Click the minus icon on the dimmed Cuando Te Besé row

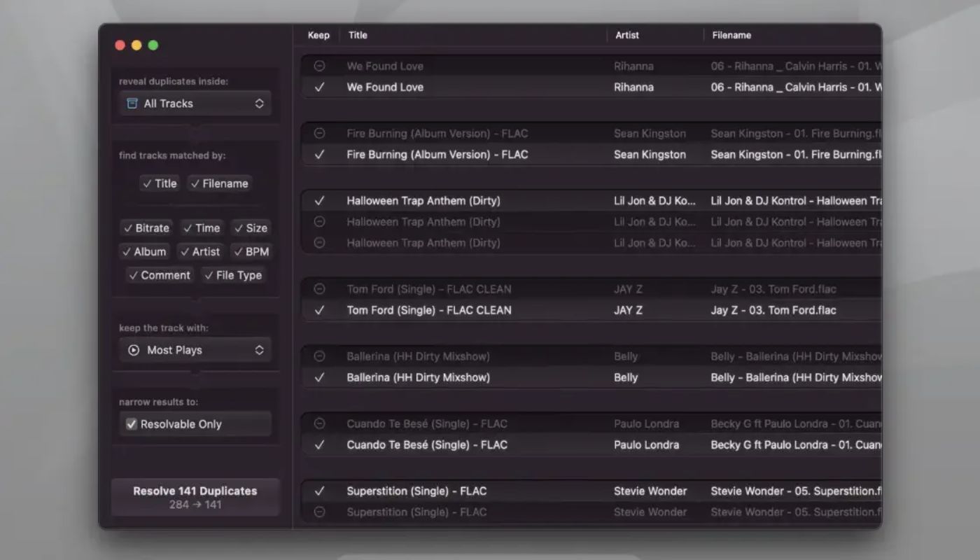[319, 423]
